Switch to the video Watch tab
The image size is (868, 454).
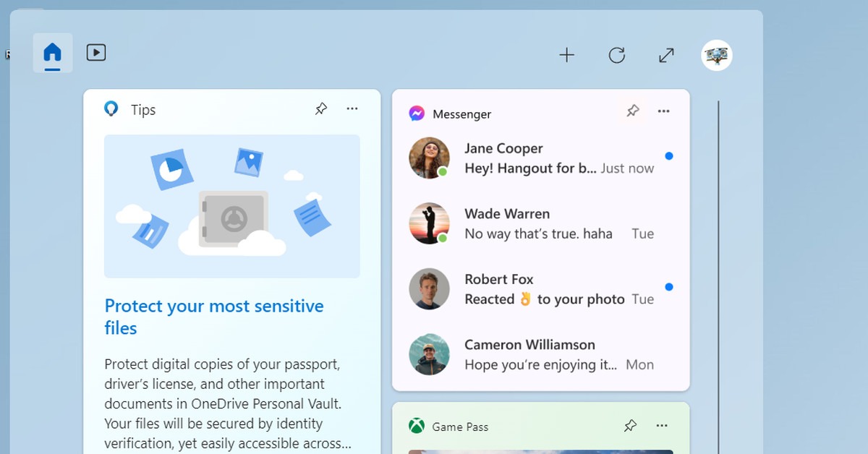tap(96, 53)
